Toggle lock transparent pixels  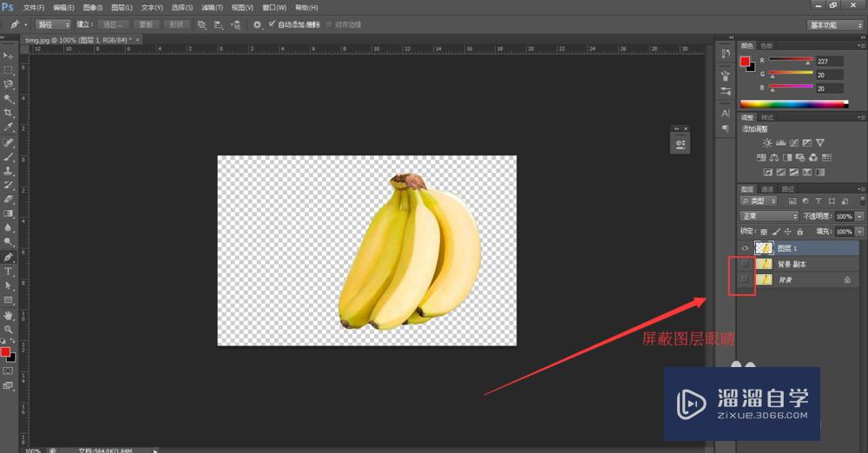[764, 232]
